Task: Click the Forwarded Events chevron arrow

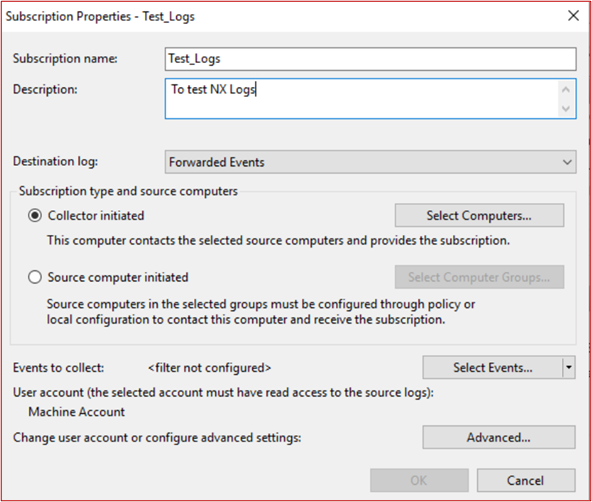Action: tap(567, 162)
